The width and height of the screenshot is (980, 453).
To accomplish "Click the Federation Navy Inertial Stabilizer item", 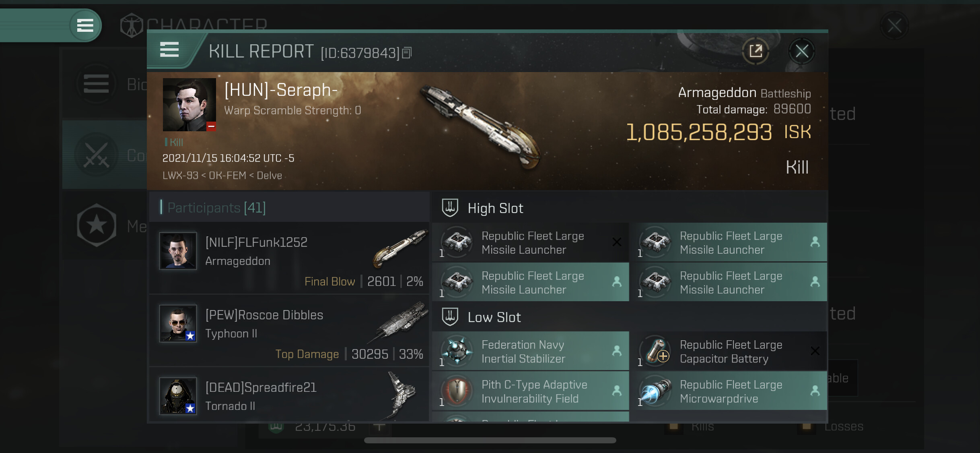I will point(530,352).
